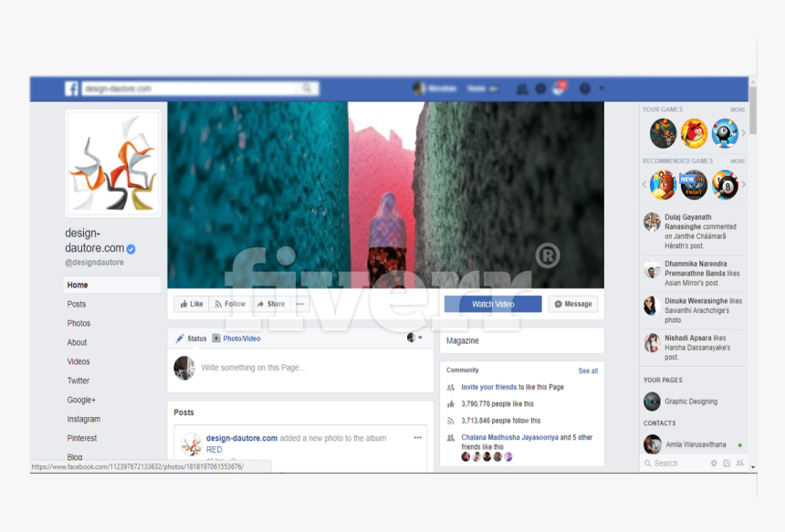Open the account dropdown arrow in top bar
Image resolution: width=785 pixels, height=532 pixels.
tap(602, 89)
